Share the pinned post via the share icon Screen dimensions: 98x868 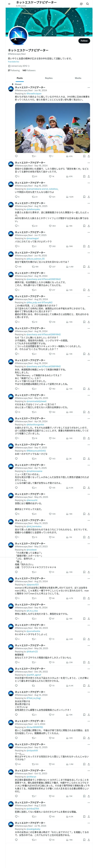[x=89, y=156]
